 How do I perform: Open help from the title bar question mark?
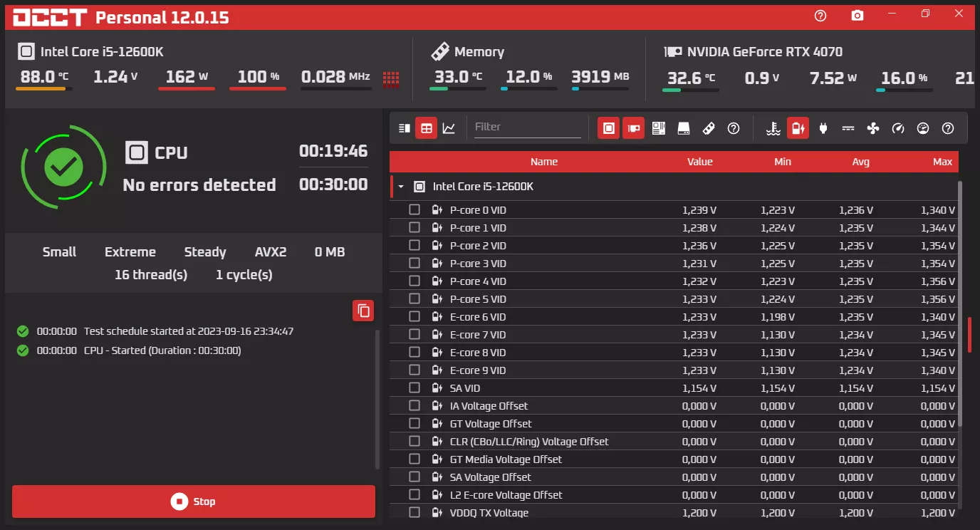point(820,16)
